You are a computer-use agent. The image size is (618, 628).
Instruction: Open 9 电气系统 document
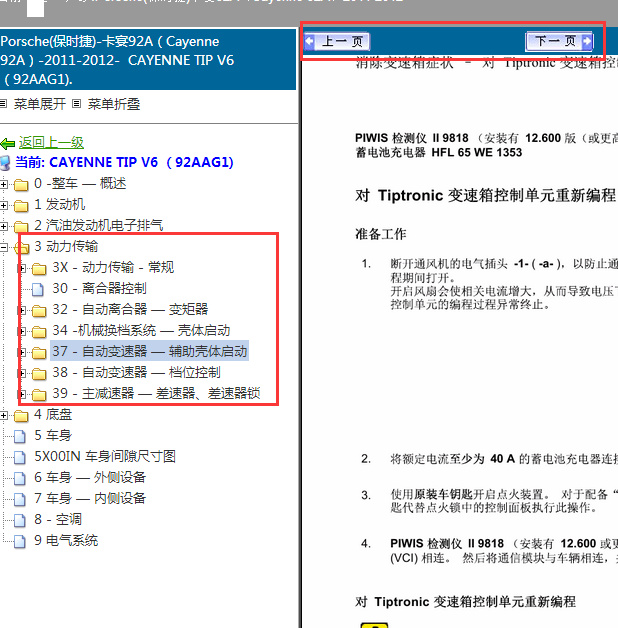(x=66, y=541)
